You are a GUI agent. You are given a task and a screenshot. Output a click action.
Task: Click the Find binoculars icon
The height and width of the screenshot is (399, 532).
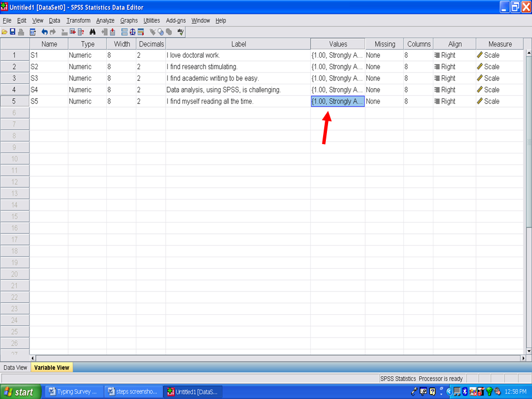coord(93,32)
